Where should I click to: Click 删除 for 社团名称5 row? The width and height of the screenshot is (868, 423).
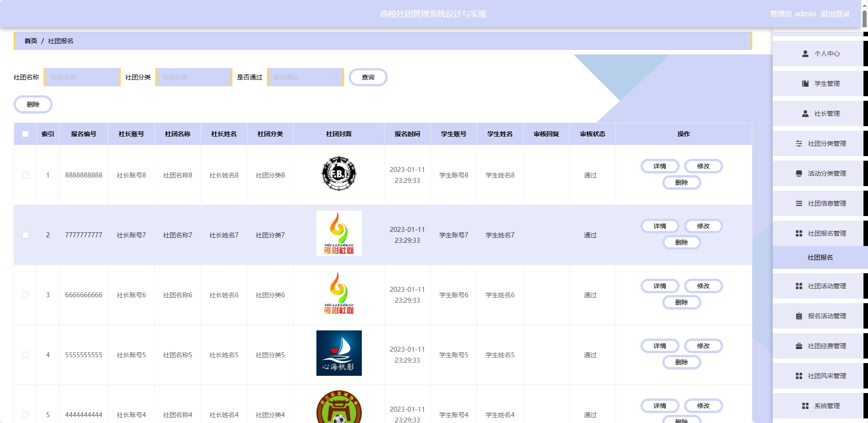tap(682, 362)
